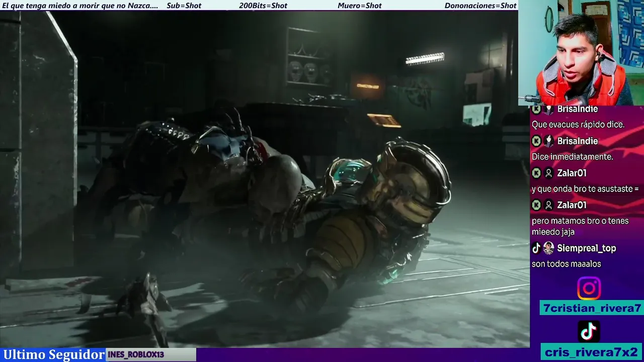Click the large Instagram logo icon
644x362 pixels.
click(x=589, y=288)
